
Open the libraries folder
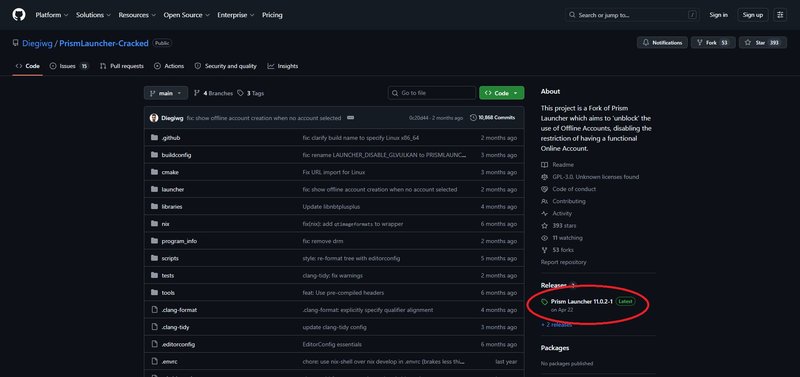pos(172,207)
